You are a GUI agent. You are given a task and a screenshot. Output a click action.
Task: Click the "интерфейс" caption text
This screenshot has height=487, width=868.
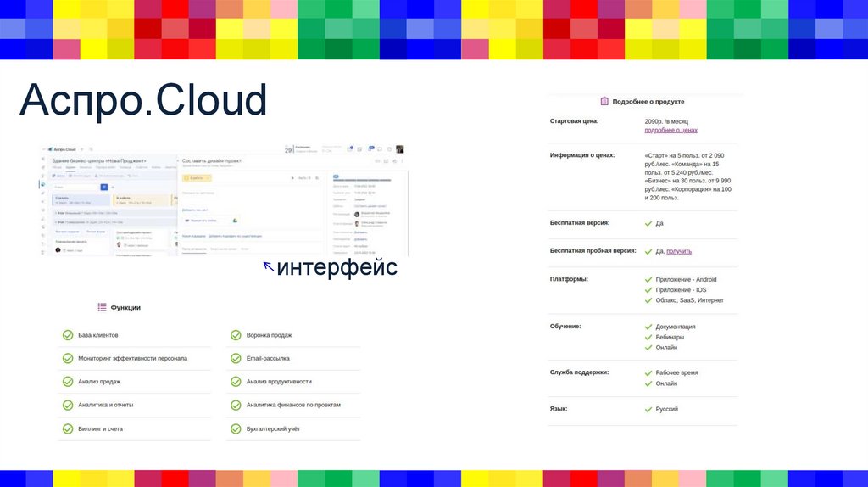[x=337, y=267]
